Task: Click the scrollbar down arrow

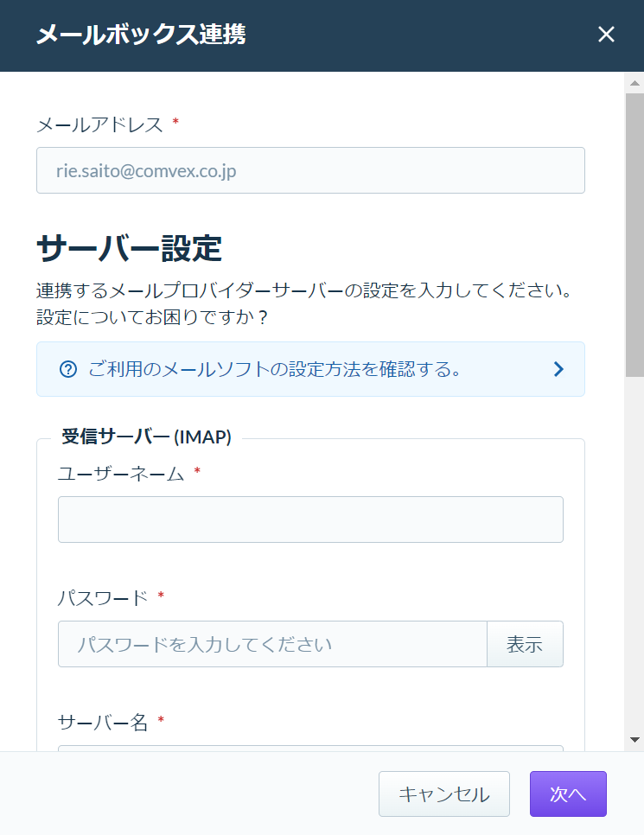Action: [x=634, y=740]
